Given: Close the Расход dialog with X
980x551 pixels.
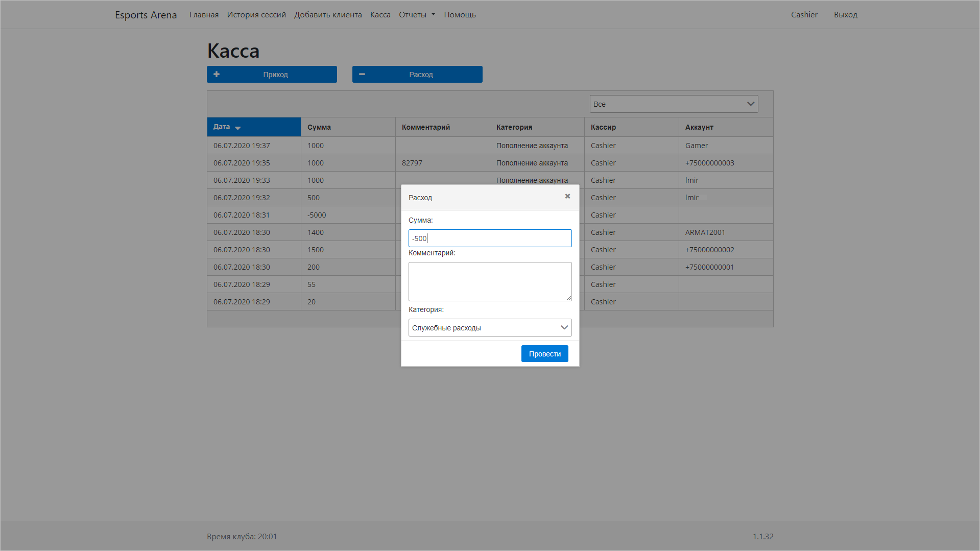Looking at the screenshot, I should point(567,197).
